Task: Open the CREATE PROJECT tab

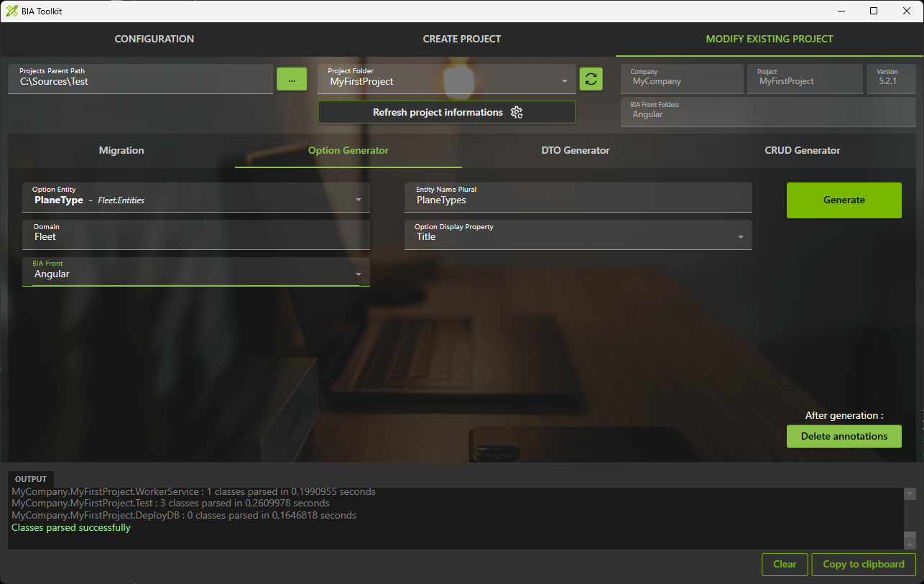Action: 462,39
